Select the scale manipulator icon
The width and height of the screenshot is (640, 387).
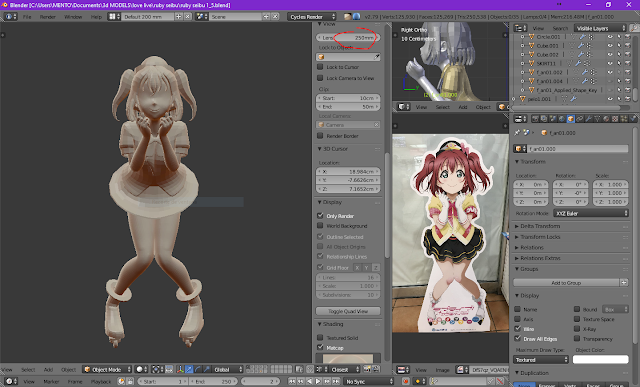[207, 369]
